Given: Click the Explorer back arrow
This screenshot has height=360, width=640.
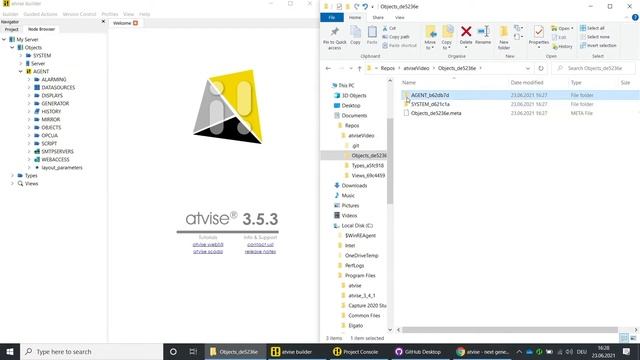Looking at the screenshot, I should pos(328,68).
